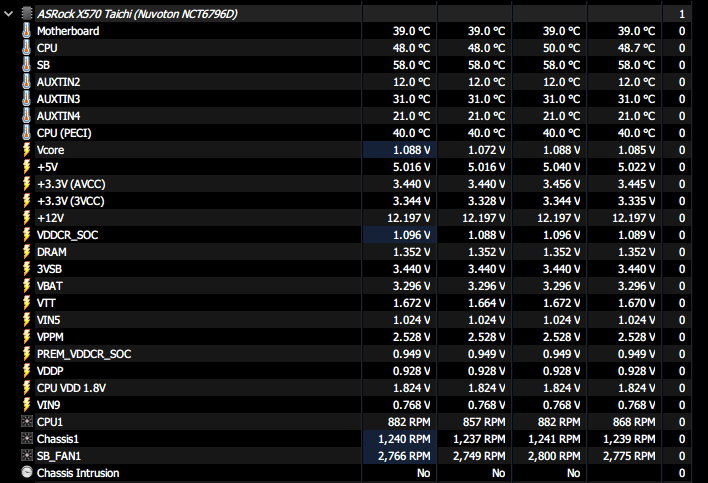The width and height of the screenshot is (708, 483).
Task: Click the lightning bolt icon next to +5V
Action: click(x=27, y=167)
